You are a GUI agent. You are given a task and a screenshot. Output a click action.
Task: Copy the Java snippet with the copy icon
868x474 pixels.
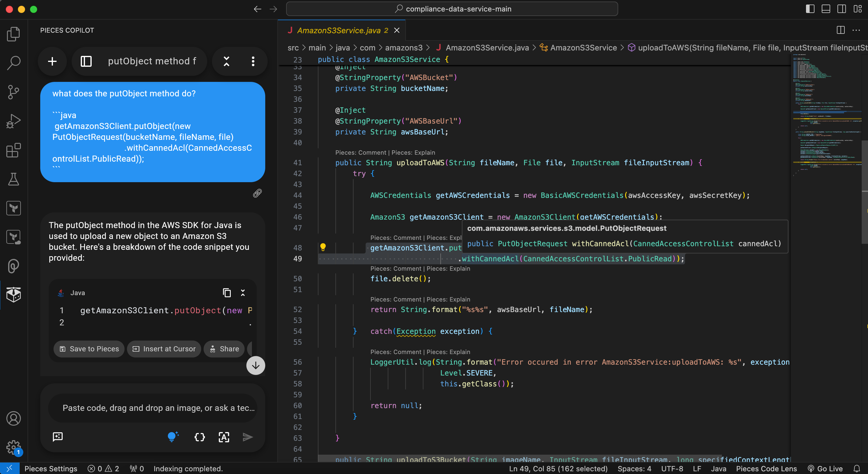[227, 293]
